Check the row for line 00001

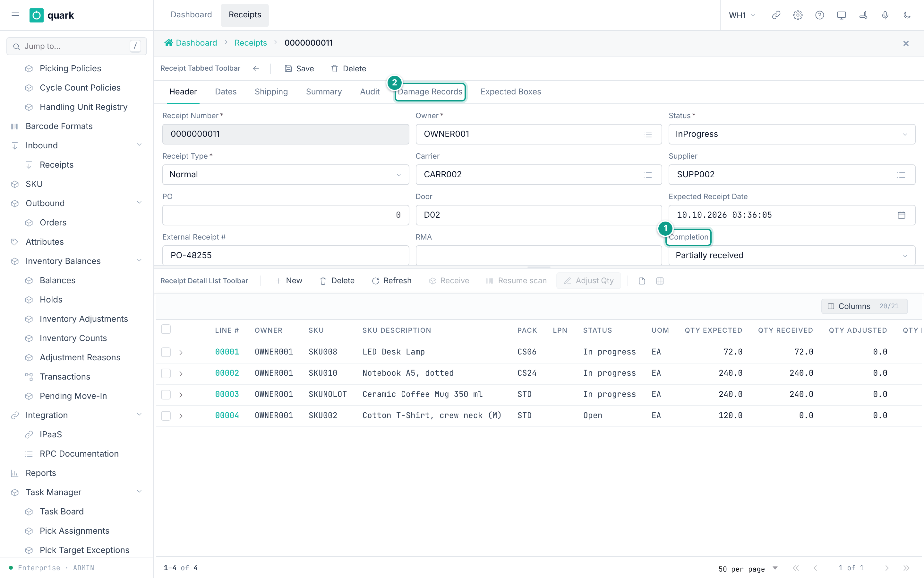point(166,352)
